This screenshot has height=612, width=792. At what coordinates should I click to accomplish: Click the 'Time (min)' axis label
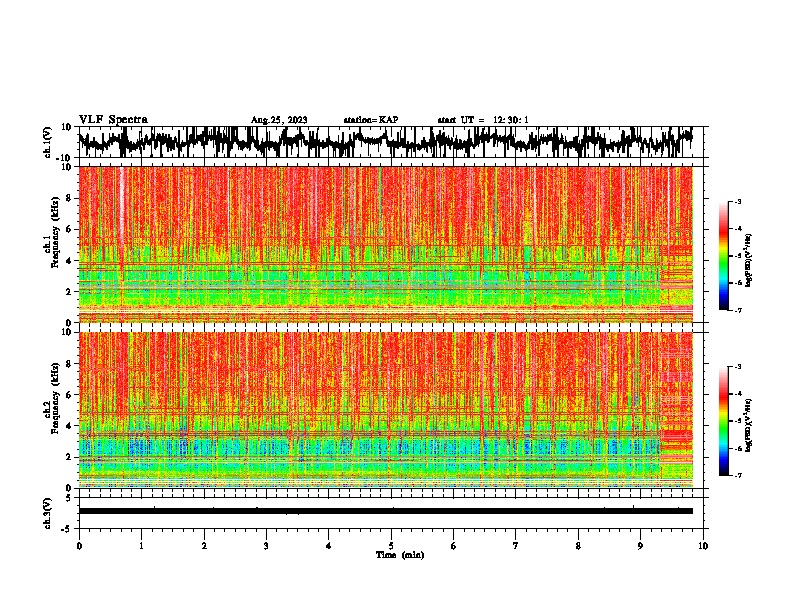[400, 555]
